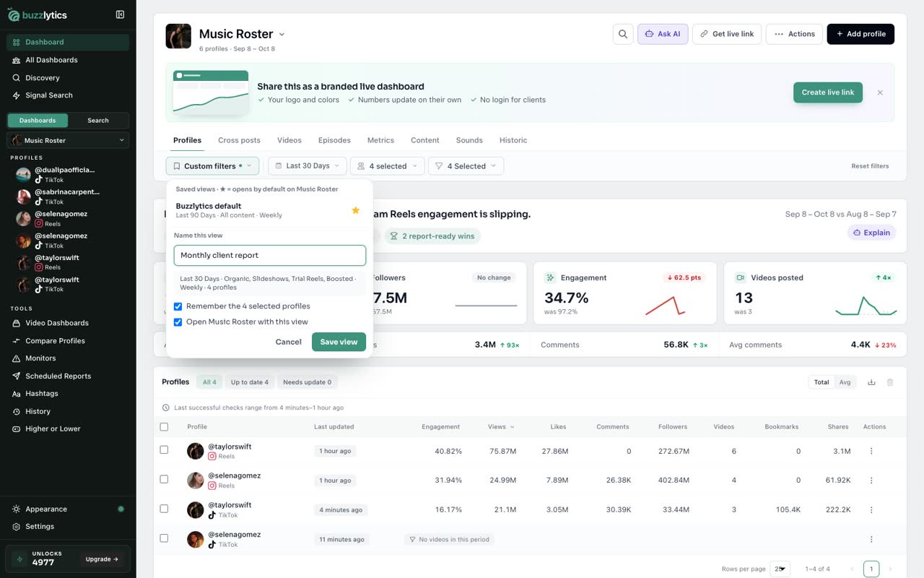Select the @selenagomez Reels row checkbox
Screen dimensions: 924x578
click(x=164, y=479)
